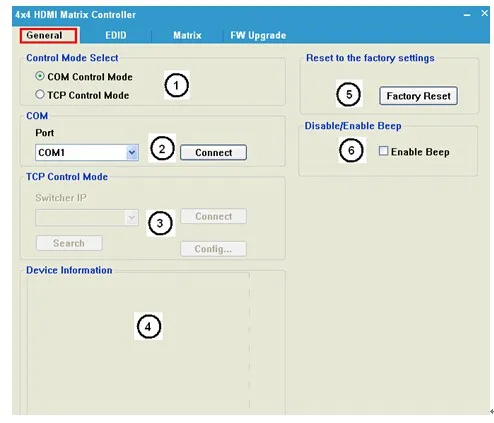Go to the FW Upgrade tab
494x423 pixels.
tap(258, 35)
